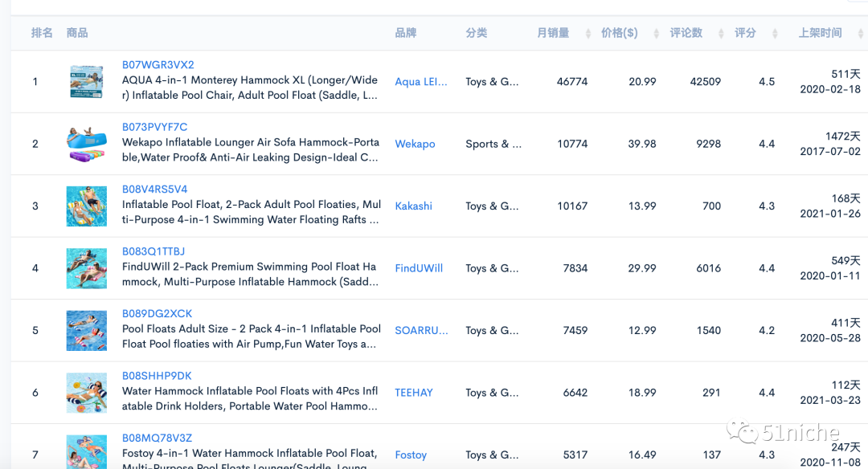This screenshot has width=868, height=469.
Task: Sort by 月销量 column arrows
Action: (x=588, y=34)
